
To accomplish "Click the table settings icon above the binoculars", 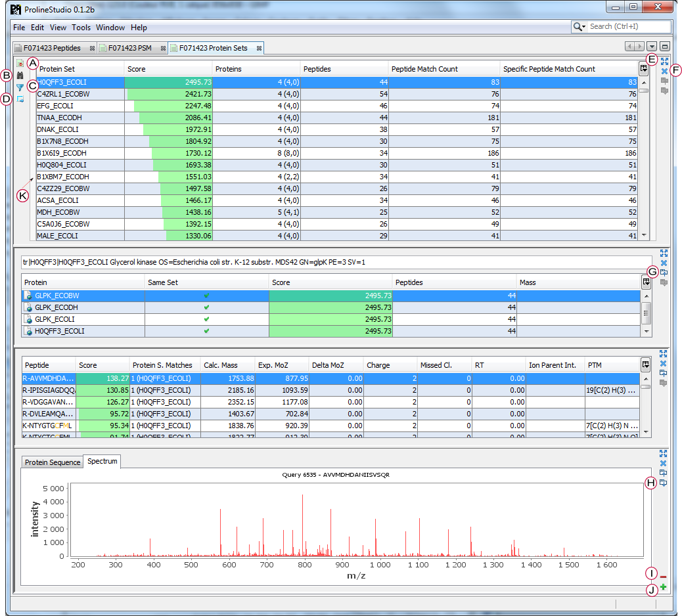I will point(20,64).
